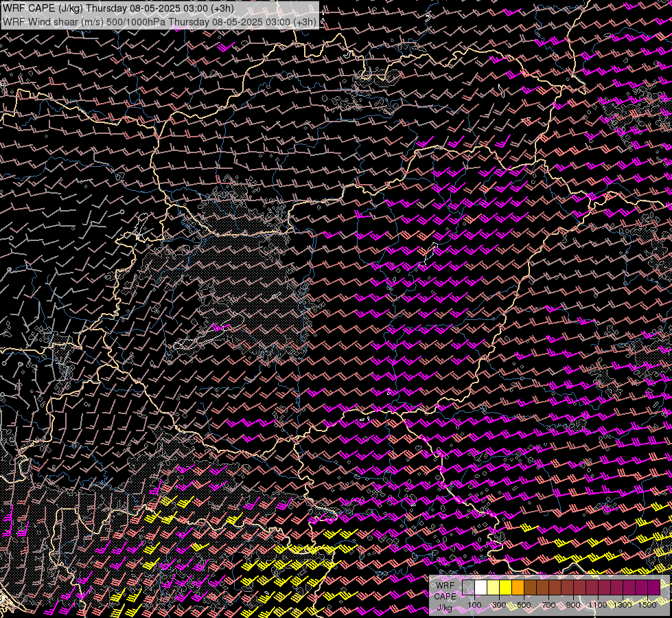The width and height of the screenshot is (672, 618).
Task: Click the 300 legend value
Action: click(499, 605)
